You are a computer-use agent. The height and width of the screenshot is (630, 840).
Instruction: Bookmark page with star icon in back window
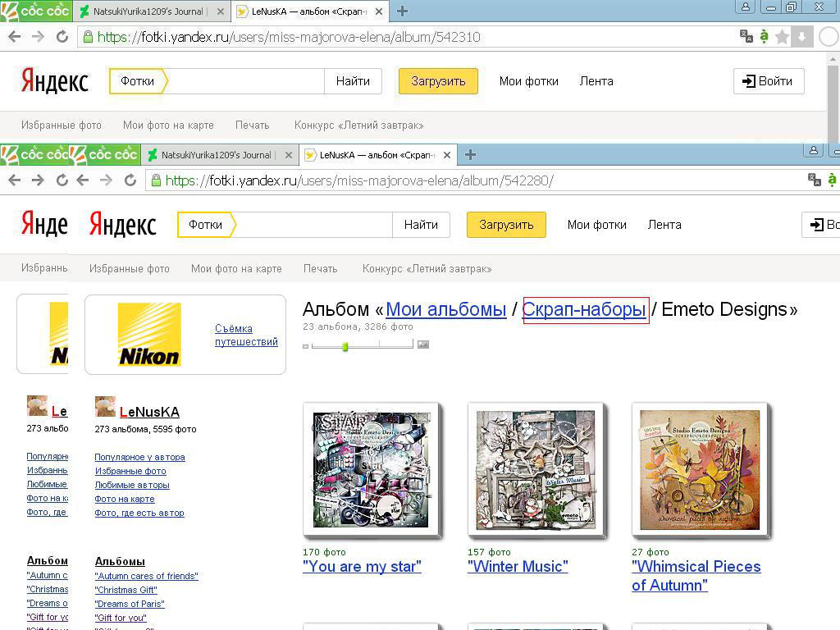(782, 36)
